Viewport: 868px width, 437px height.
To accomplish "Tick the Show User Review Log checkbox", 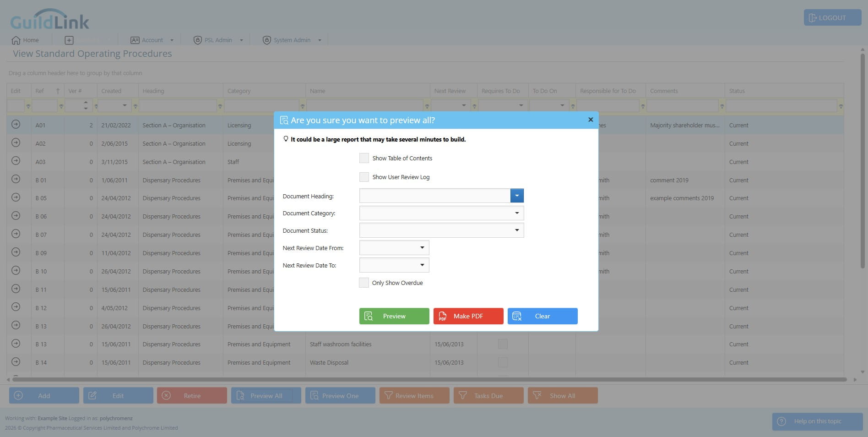I will (364, 177).
